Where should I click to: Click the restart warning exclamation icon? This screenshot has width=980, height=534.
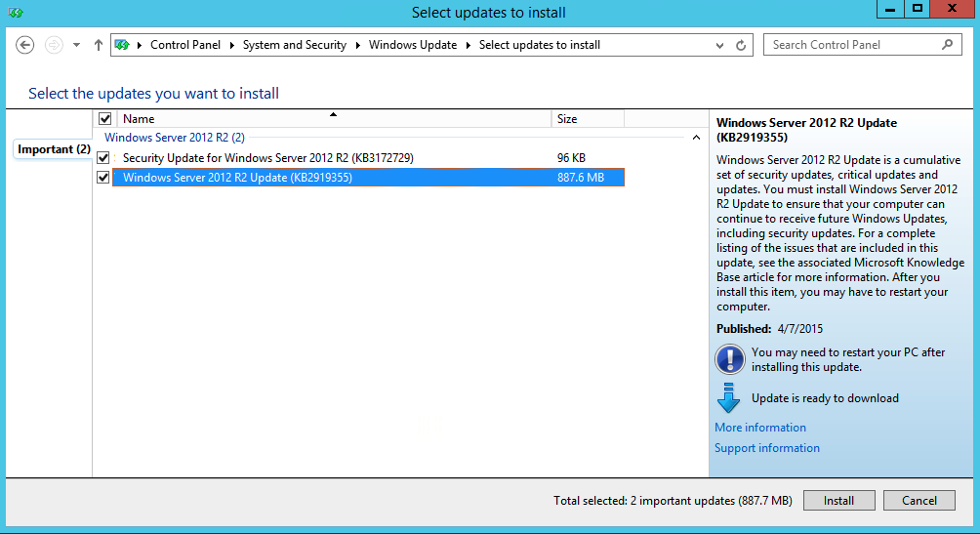(x=730, y=359)
